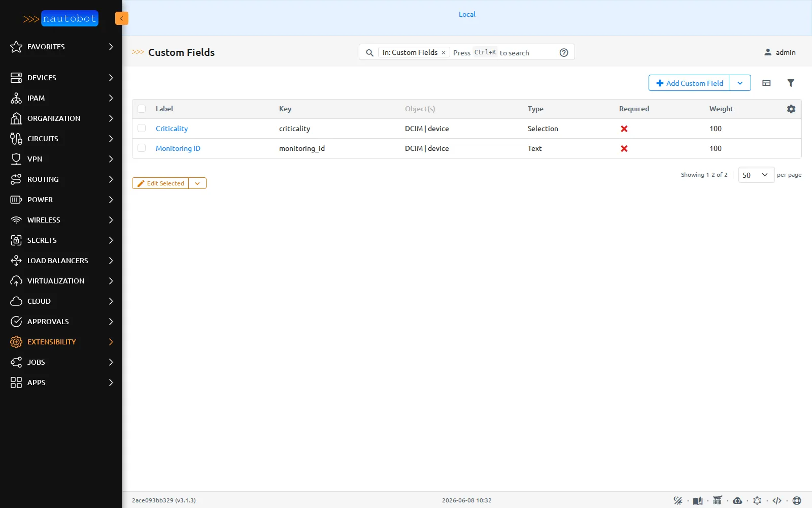
Task: Open Edit Selected dropdown arrow
Action: point(197,183)
